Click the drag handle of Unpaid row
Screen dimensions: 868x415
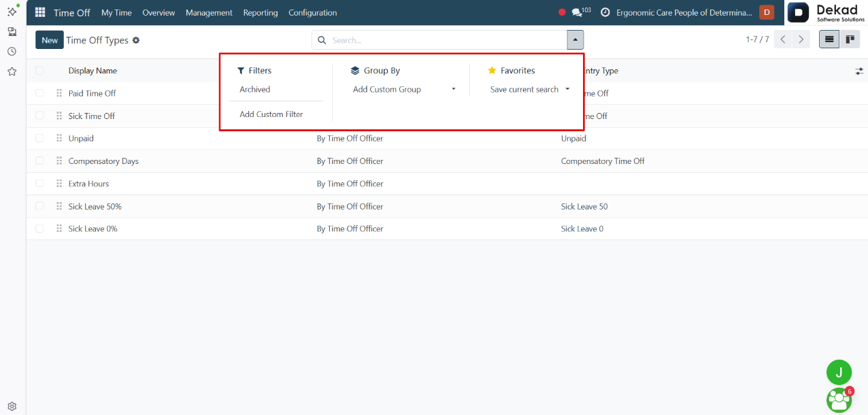point(59,138)
